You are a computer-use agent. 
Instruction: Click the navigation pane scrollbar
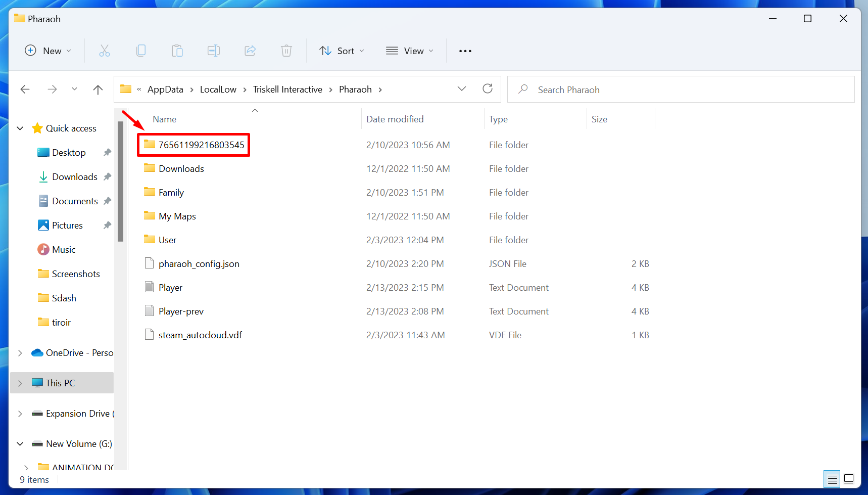(x=121, y=182)
